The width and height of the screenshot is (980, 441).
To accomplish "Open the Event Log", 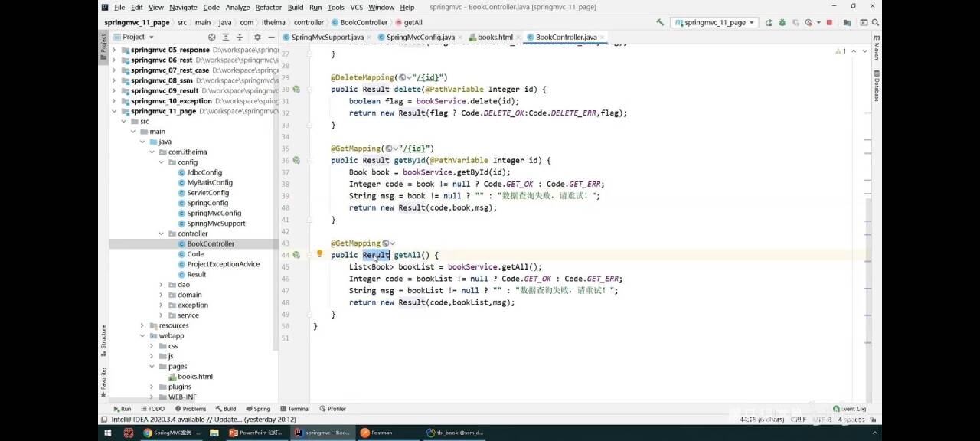I will coord(851,409).
